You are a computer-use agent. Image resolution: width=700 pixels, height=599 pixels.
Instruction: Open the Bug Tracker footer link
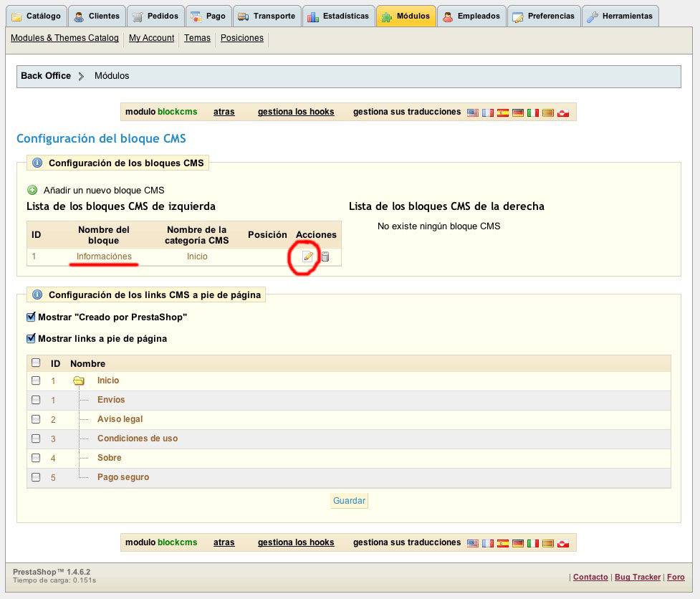638,577
